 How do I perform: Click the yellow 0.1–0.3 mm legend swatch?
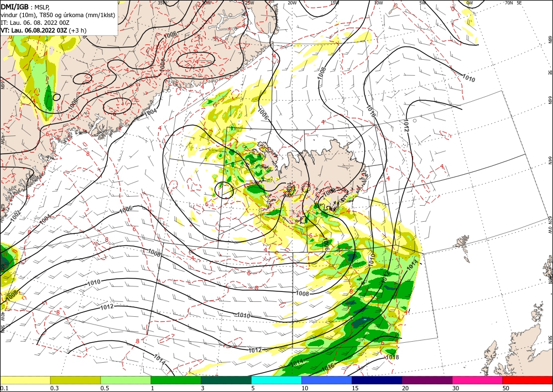coord(25,380)
